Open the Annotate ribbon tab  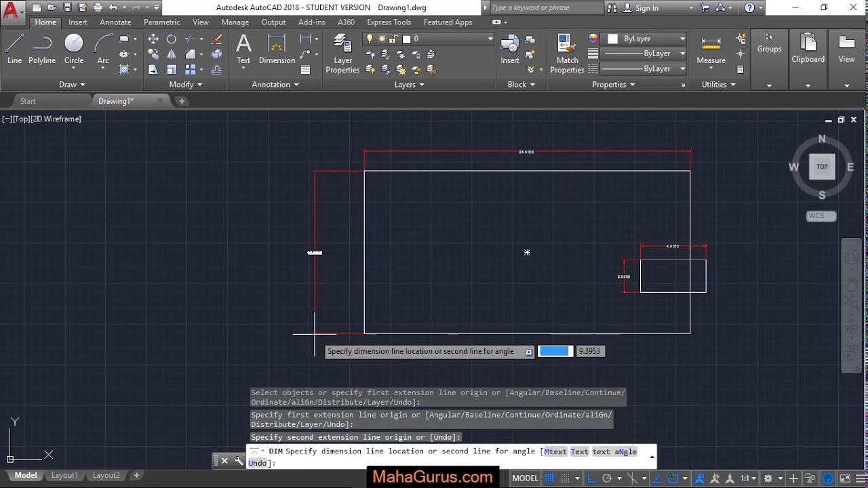pos(115,22)
